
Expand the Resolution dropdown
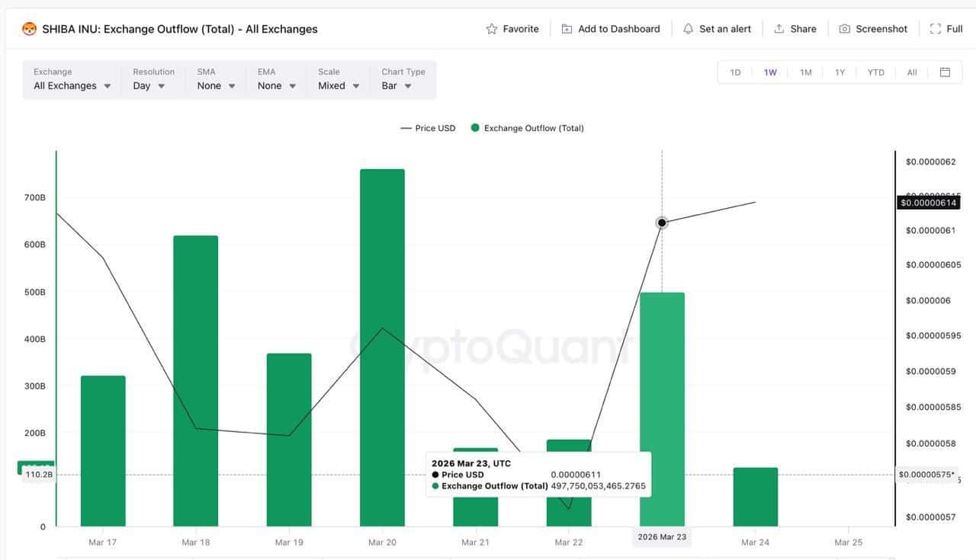pos(149,85)
